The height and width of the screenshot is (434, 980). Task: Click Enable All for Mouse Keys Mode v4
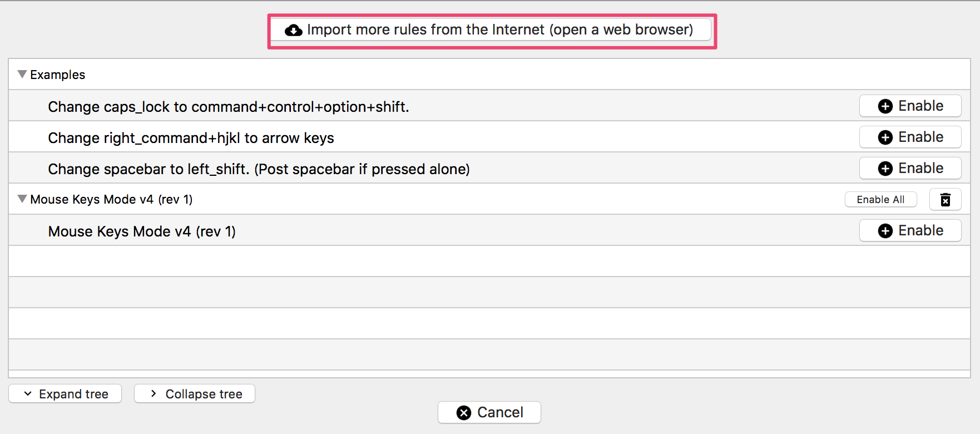click(x=881, y=199)
